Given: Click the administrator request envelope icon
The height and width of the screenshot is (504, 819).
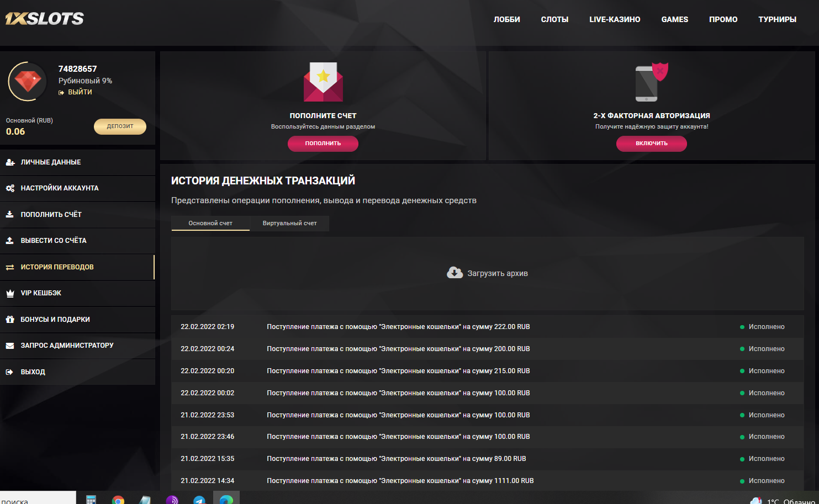Looking at the screenshot, I should tap(10, 346).
